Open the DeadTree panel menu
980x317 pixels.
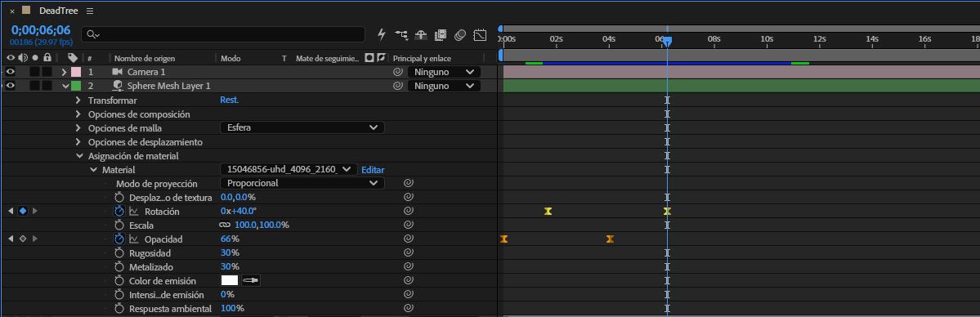90,11
